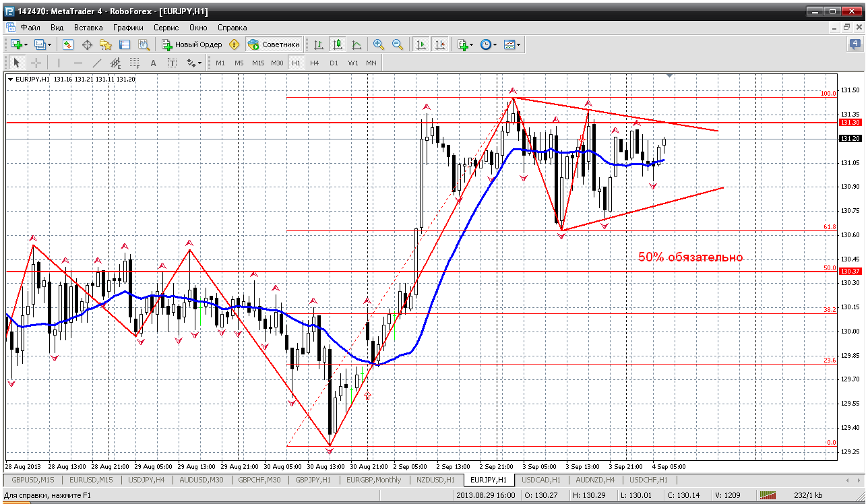
Task: Open the Indicators list dropdown
Action: (465, 44)
